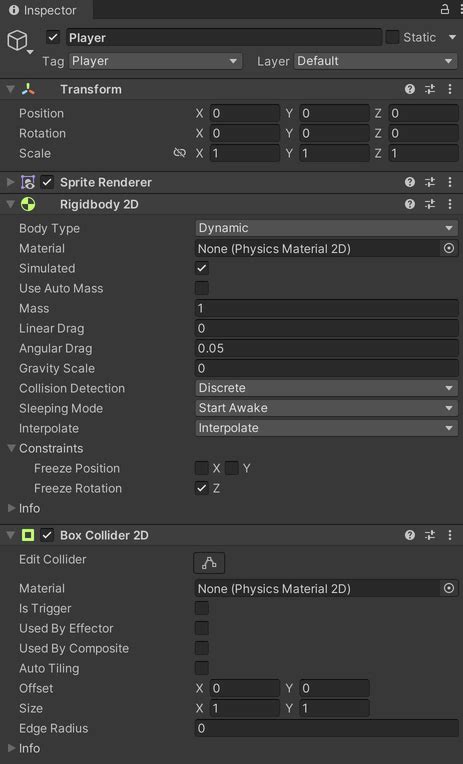
Task: Open the Tag dropdown
Action: [155, 61]
